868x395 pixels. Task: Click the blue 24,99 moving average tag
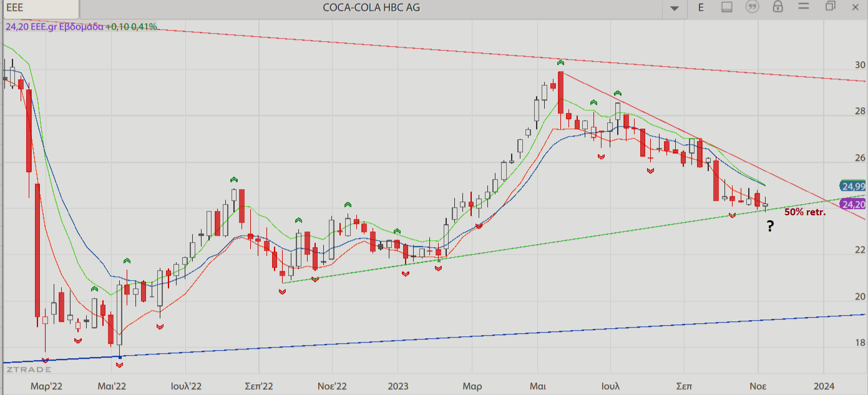(x=853, y=186)
